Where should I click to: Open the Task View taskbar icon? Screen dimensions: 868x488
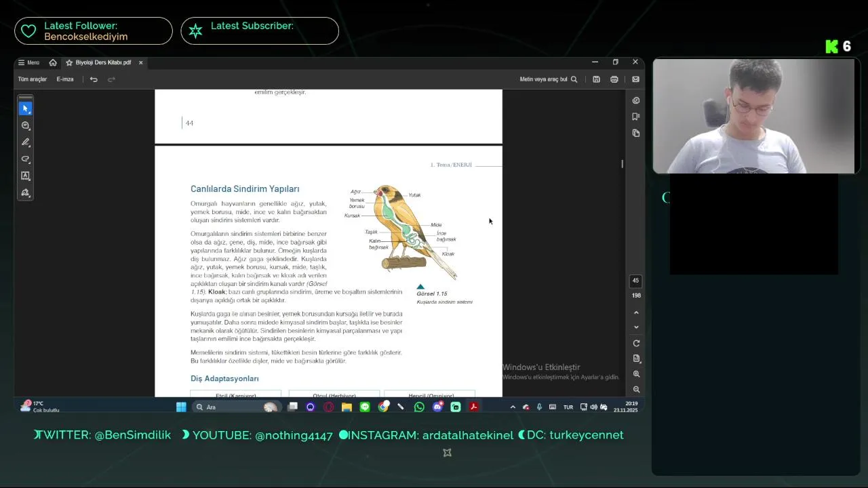pyautogui.click(x=293, y=407)
